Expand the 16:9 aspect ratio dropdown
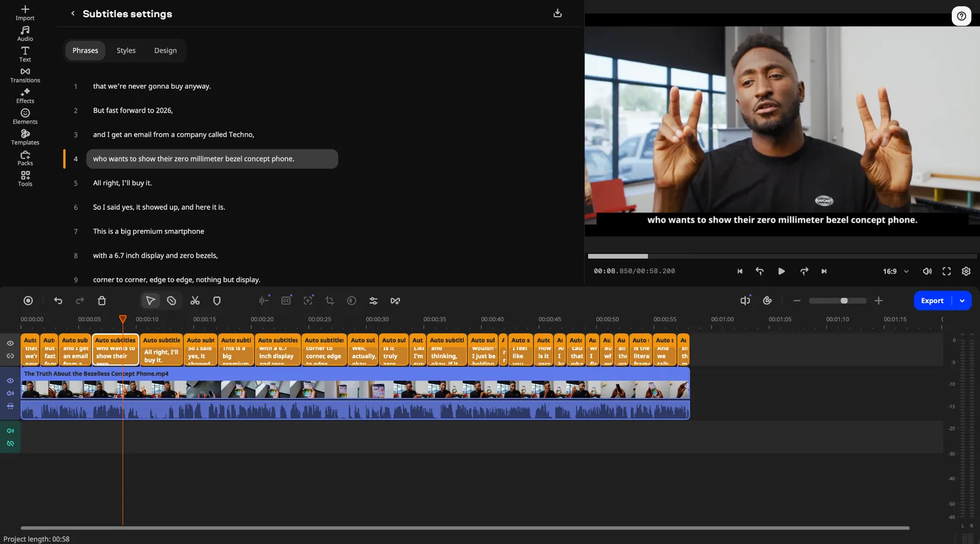The width and height of the screenshot is (980, 544). pos(895,271)
